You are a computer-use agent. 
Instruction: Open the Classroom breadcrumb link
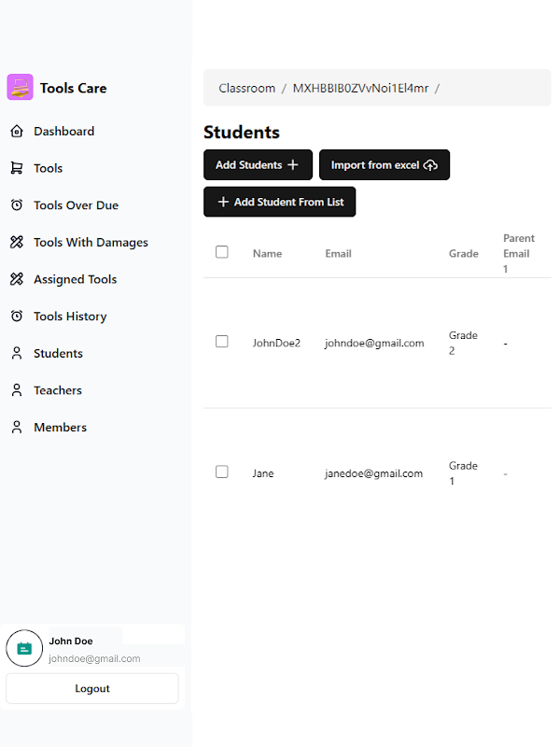click(x=246, y=89)
